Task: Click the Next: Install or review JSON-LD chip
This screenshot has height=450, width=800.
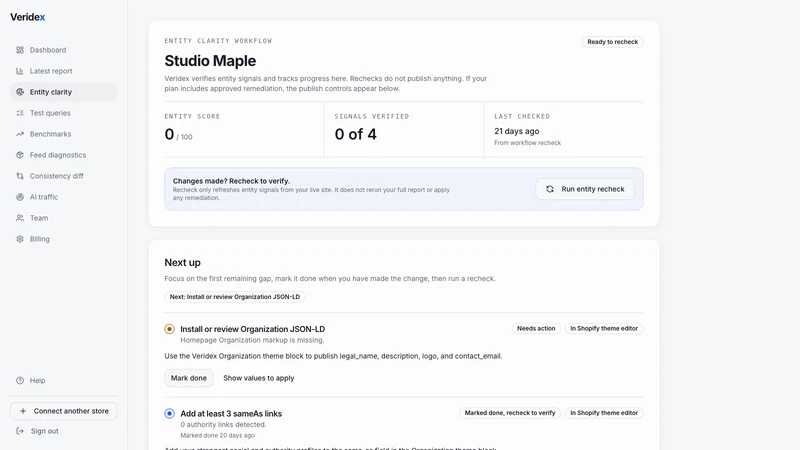Action: (x=235, y=296)
